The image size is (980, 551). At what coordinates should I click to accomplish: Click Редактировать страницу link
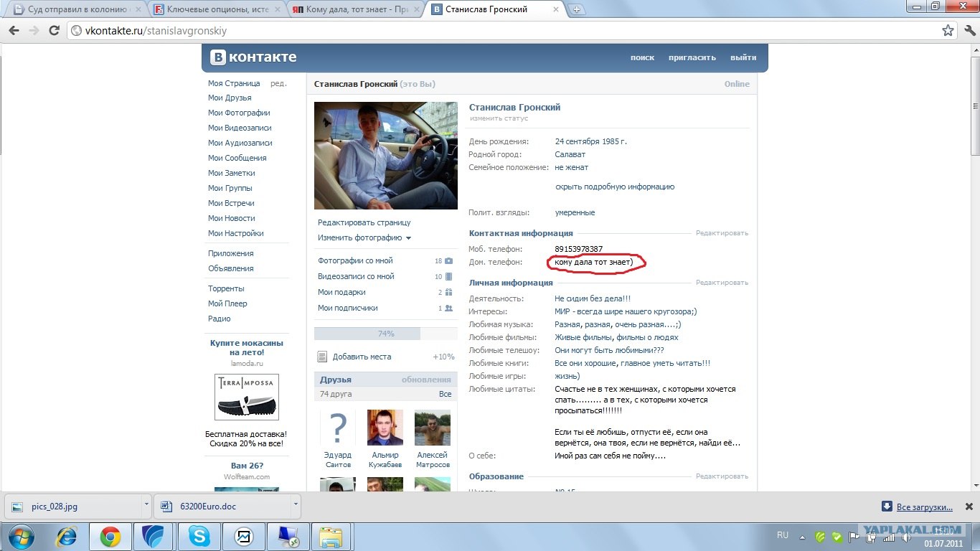tap(364, 223)
